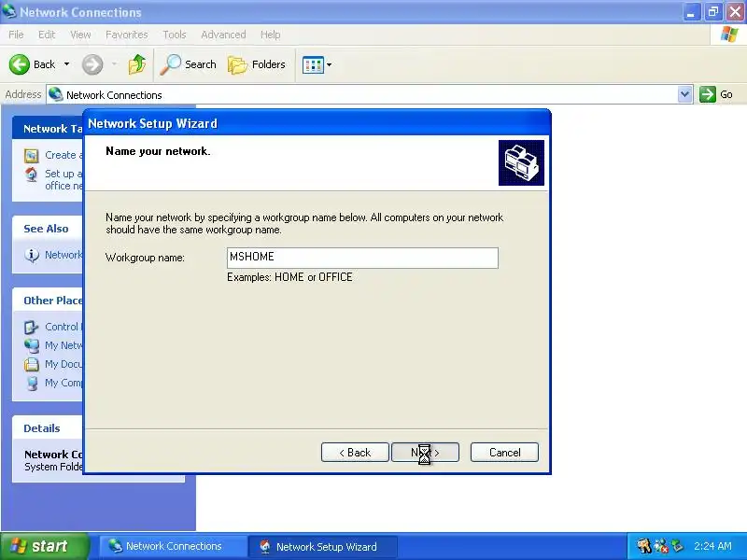Click the wizard Back button

click(355, 453)
